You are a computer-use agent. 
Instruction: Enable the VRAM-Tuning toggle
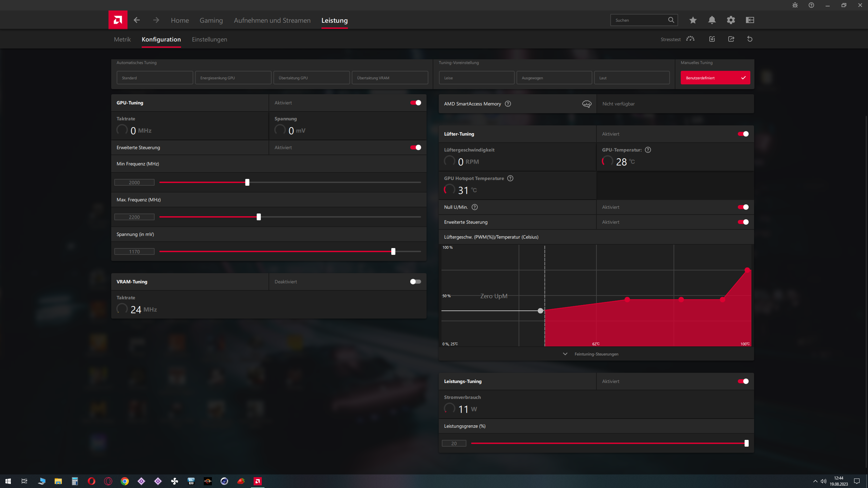(415, 282)
